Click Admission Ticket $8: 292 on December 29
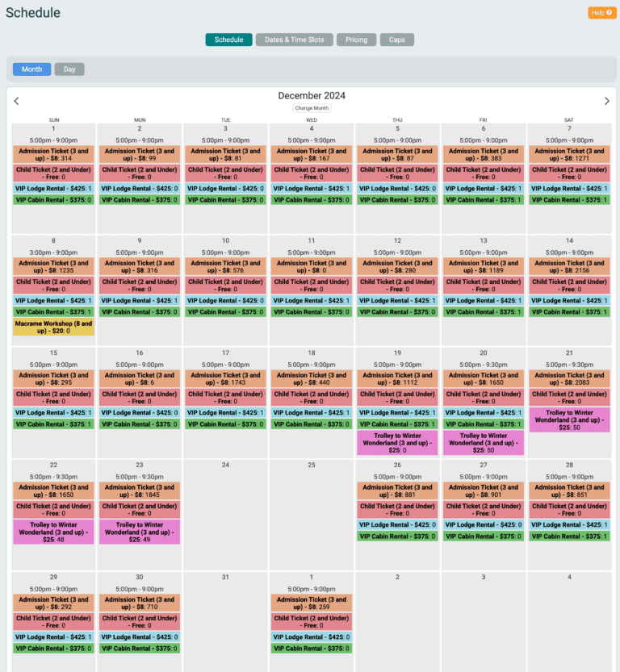620x672 pixels. 53,603
